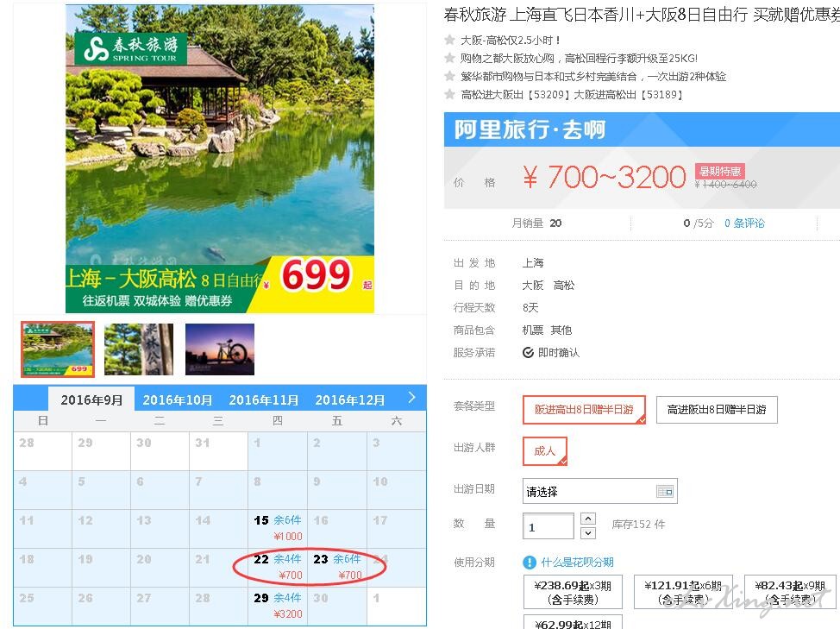This screenshot has width=840, height=629.
Task: Select package 高进阪出8日赠半日游
Action: click(x=717, y=410)
